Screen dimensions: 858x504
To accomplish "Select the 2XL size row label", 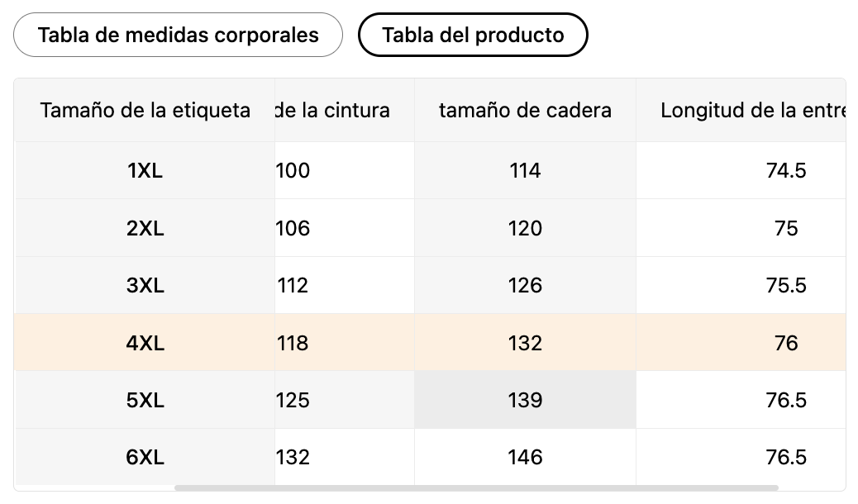I will click(145, 228).
